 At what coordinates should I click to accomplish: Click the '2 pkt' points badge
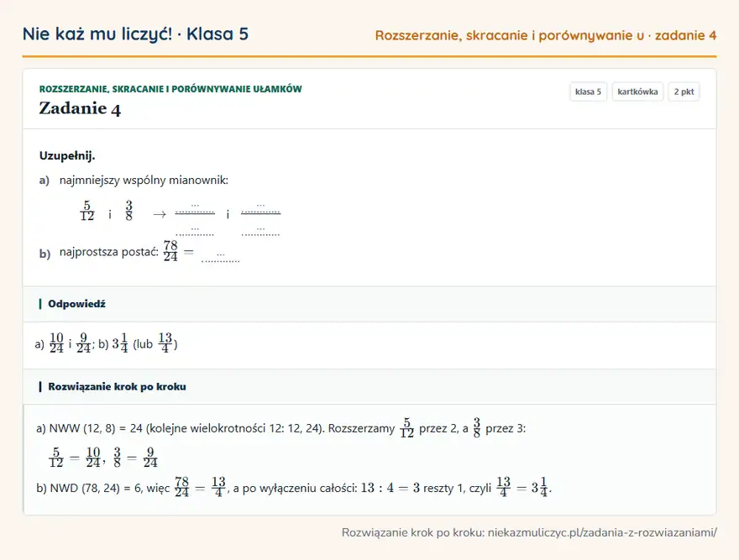click(x=684, y=92)
